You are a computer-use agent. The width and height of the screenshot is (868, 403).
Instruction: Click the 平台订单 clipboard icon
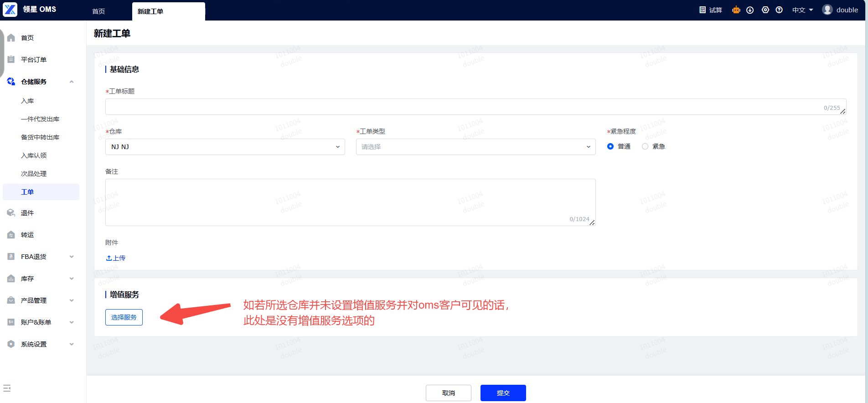[x=11, y=60]
